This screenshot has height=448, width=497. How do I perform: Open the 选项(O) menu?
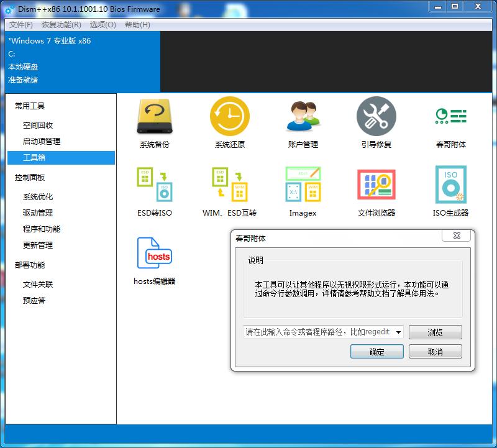point(103,24)
